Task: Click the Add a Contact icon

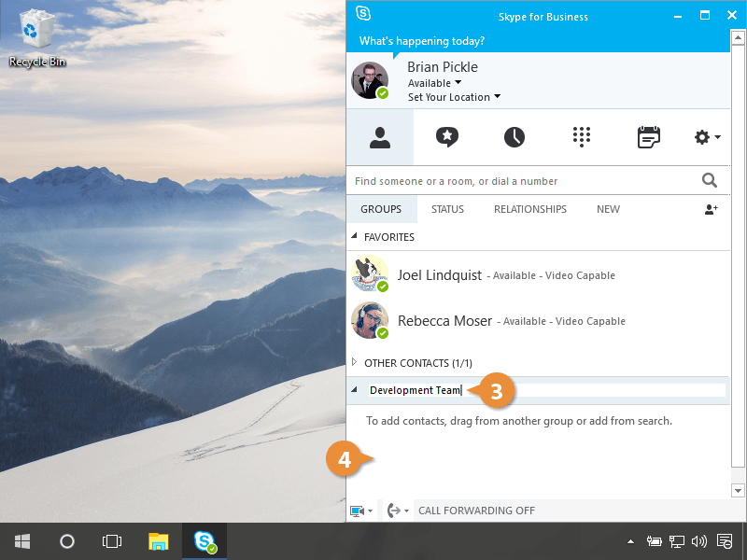Action: 711,210
